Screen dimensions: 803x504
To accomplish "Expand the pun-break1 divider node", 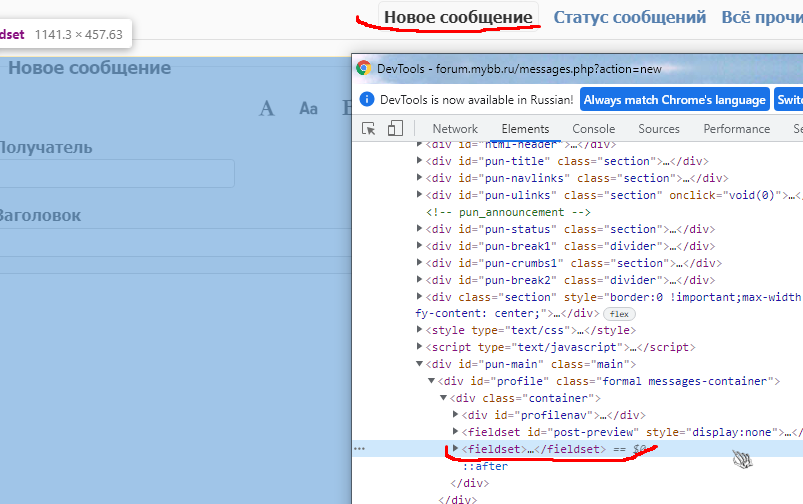I will pos(419,245).
